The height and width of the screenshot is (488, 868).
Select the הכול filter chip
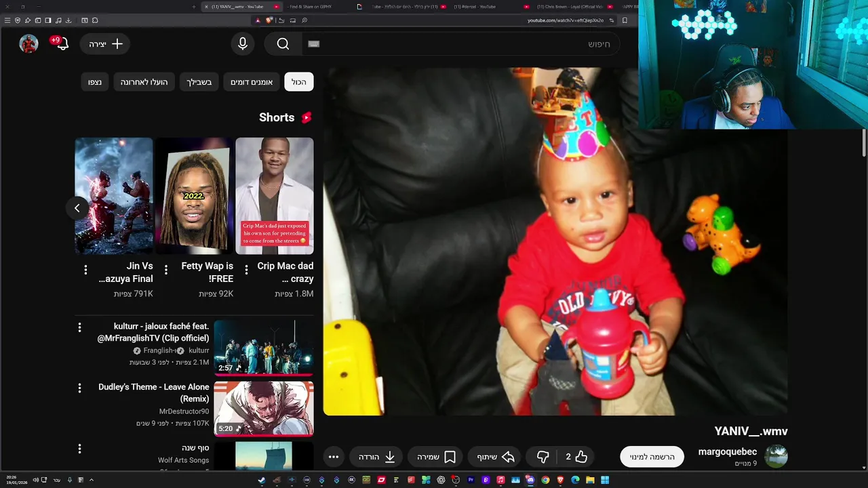[299, 82]
